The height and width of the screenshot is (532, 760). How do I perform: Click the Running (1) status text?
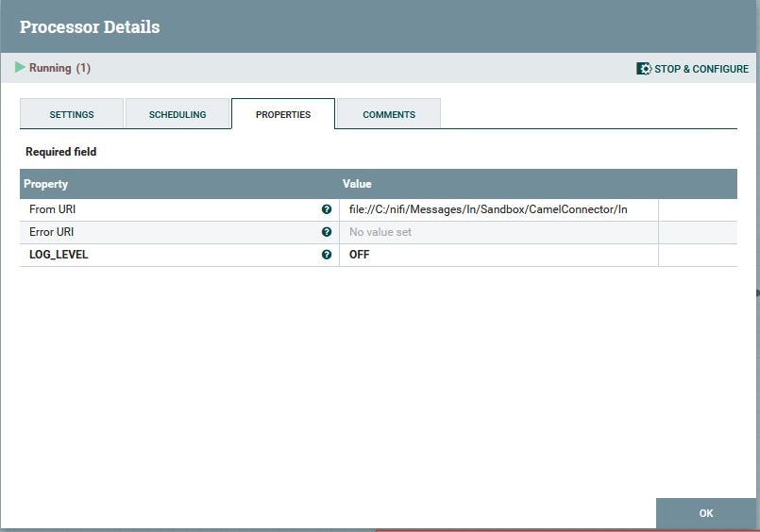59,68
